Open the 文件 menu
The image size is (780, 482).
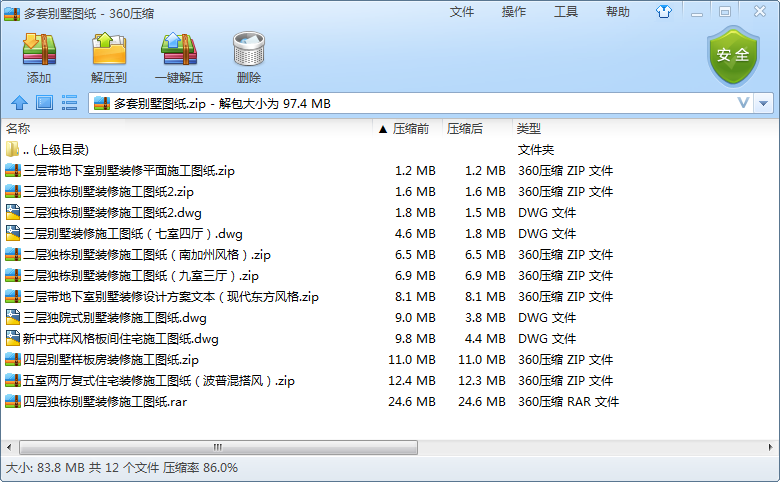pyautogui.click(x=462, y=11)
